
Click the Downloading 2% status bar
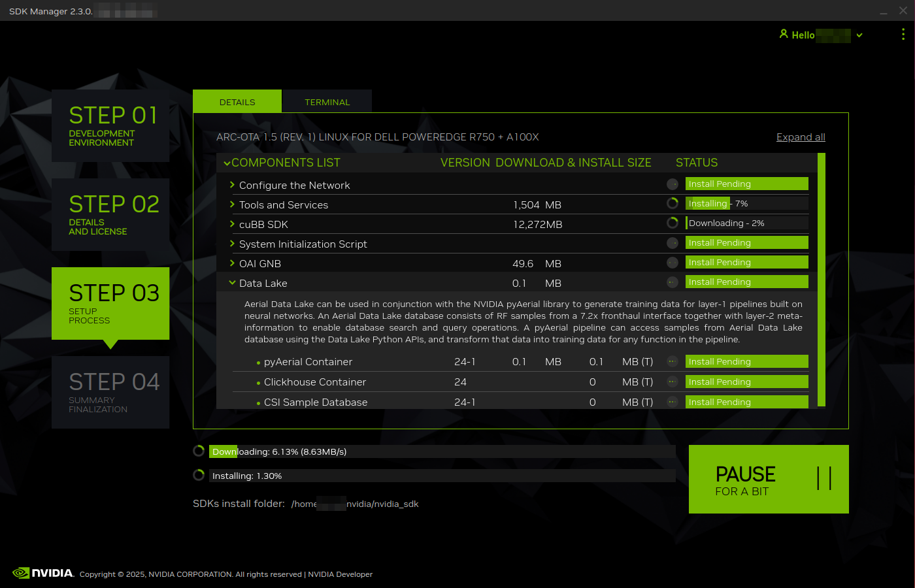[x=747, y=223]
